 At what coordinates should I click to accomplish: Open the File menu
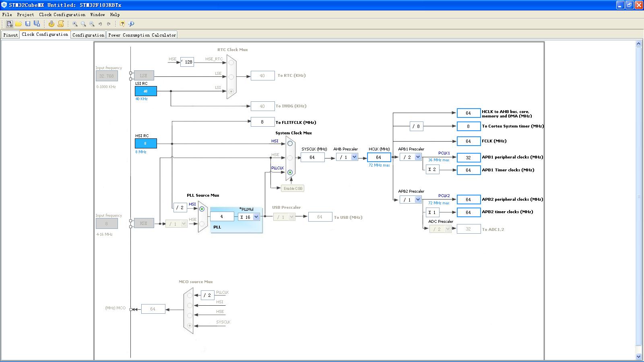pyautogui.click(x=7, y=14)
